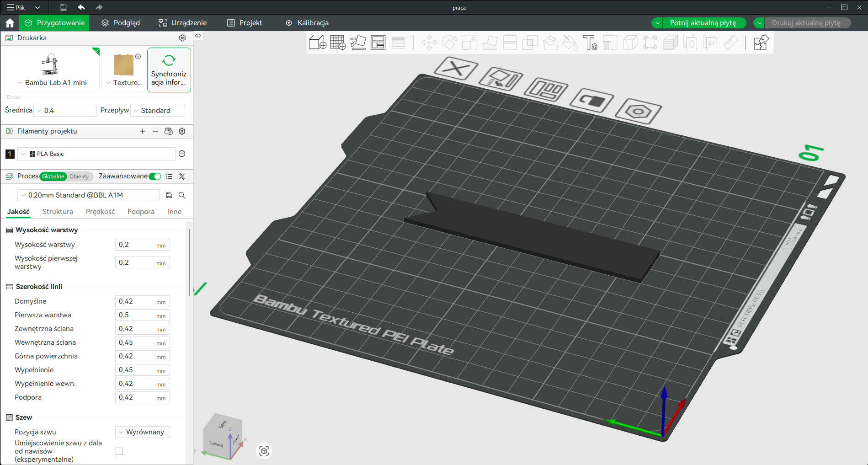Open printer settings gear in Drukarka
Viewport: 868px width, 465px height.
[182, 38]
